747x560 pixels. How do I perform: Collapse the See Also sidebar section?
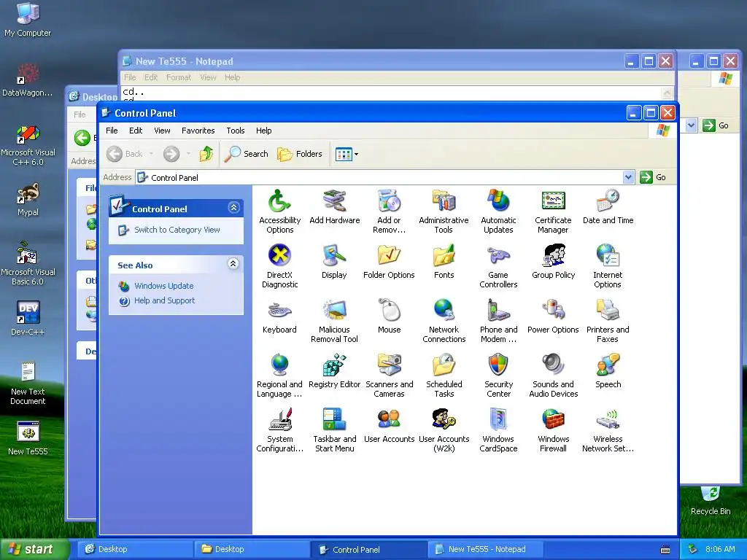233,264
